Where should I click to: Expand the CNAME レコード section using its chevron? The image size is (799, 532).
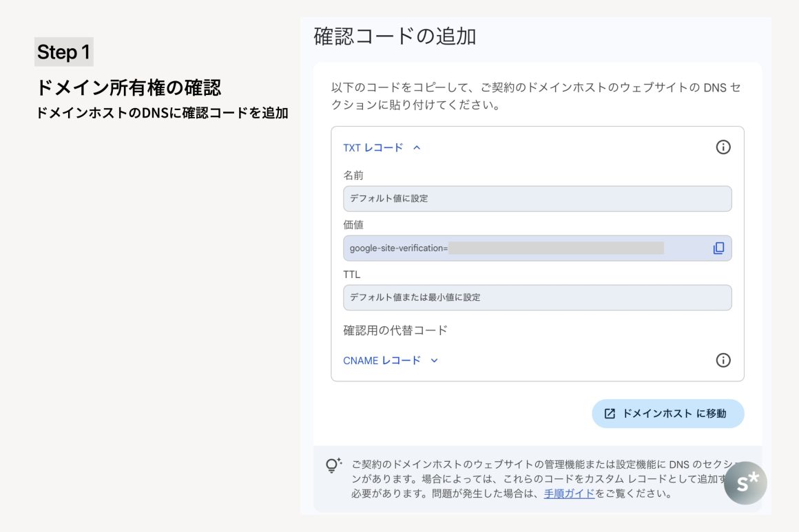pyautogui.click(x=434, y=361)
